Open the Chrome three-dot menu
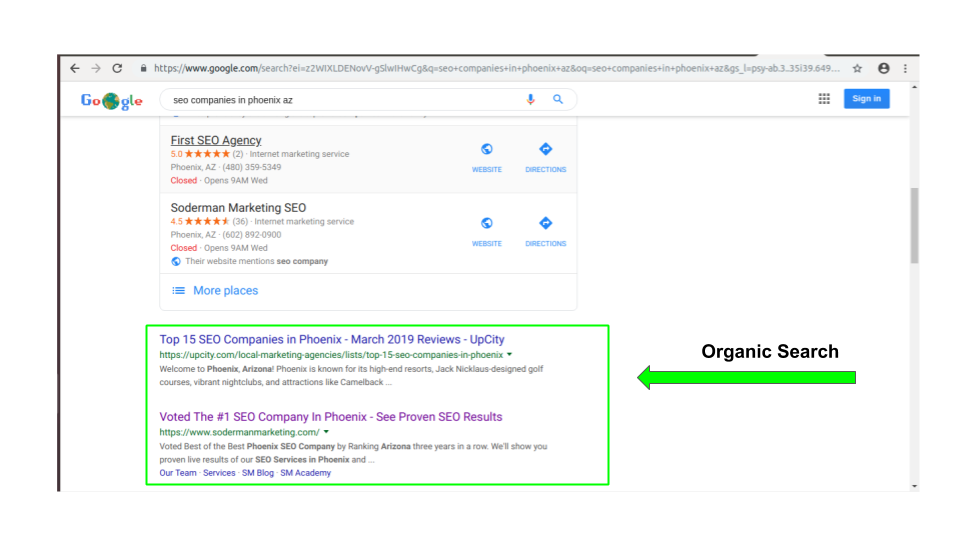Image resolution: width=960 pixels, height=540 pixels. [x=906, y=69]
